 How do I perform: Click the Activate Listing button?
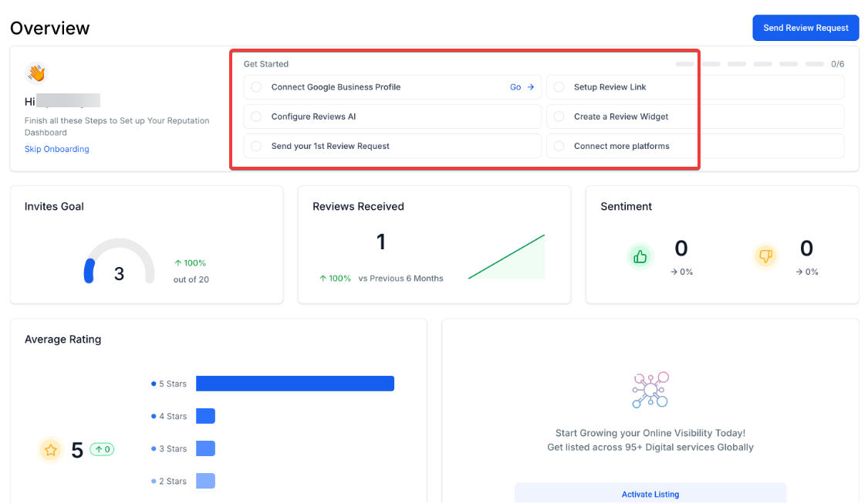tap(650, 493)
